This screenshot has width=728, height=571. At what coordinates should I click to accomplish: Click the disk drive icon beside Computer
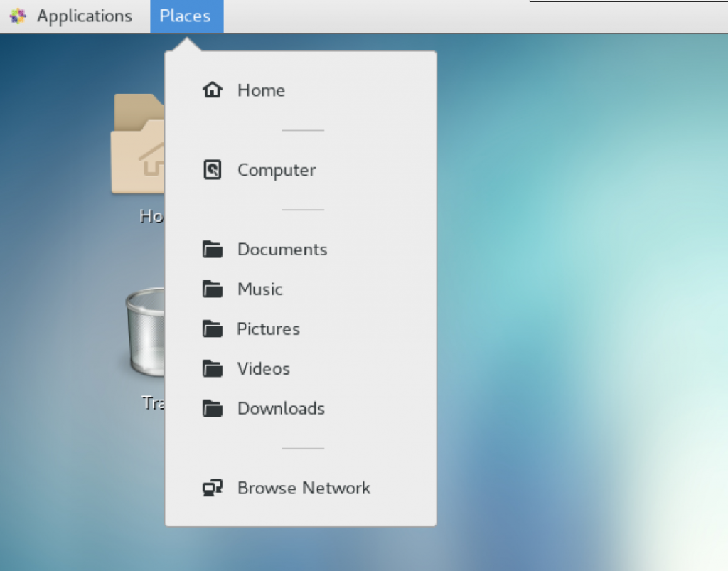click(x=212, y=170)
